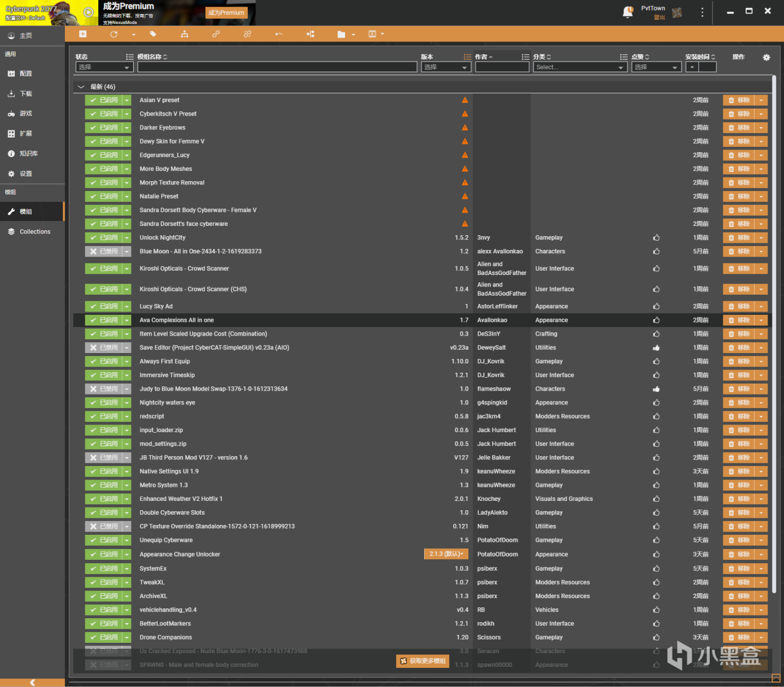Image resolution: width=784 pixels, height=687 pixels.
Task: Toggle Ava Complexions All in one enabled button
Action: [x=103, y=320]
